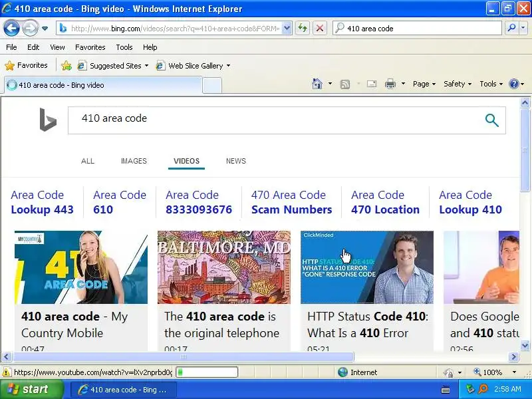Click the Windows Start button
The image size is (532, 399).
pos(32,389)
